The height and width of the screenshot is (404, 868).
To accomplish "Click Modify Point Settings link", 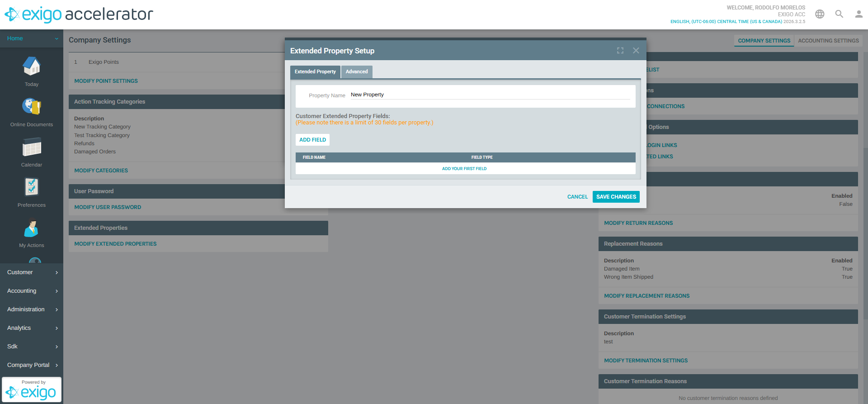I will pyautogui.click(x=106, y=81).
